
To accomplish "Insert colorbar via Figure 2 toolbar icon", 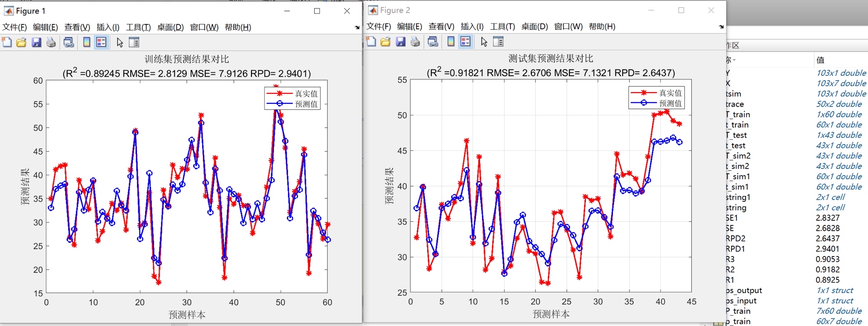I will (x=451, y=42).
